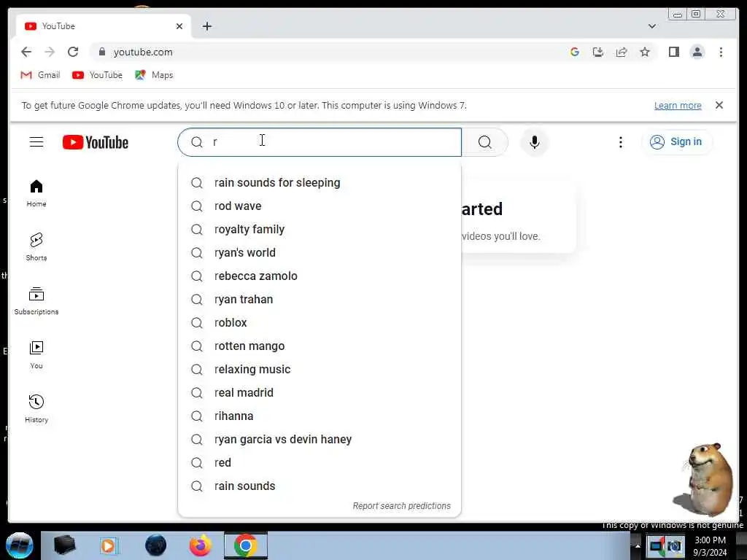Dismiss the Chrome update notification bar
This screenshot has width=747, height=560.
(719, 105)
